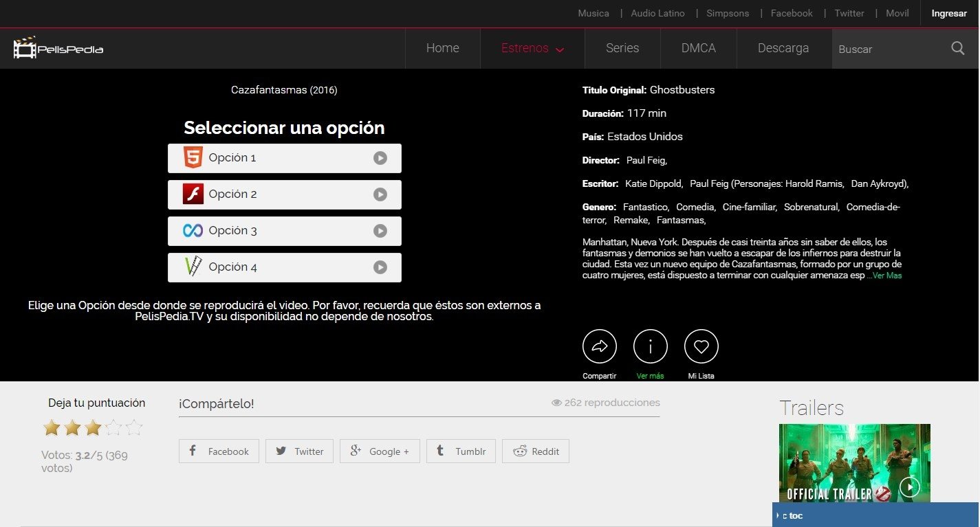Open the Movil top link
The height and width of the screenshot is (527, 980).
click(897, 13)
